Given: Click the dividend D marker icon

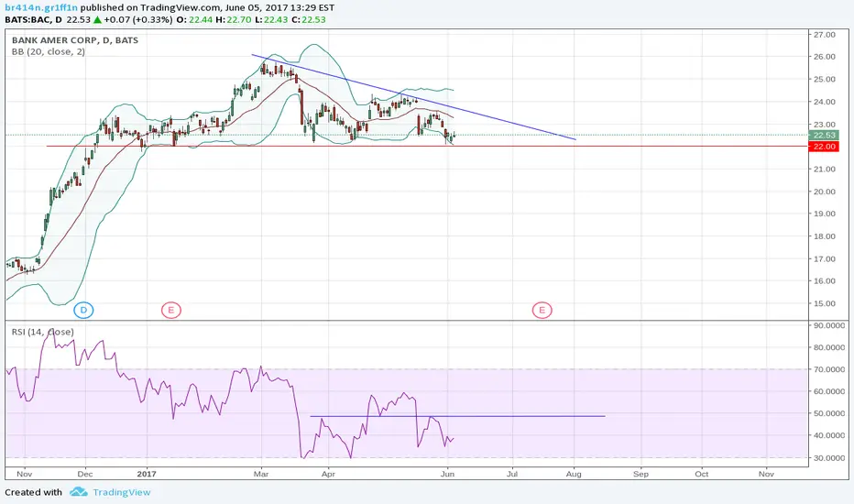Looking at the screenshot, I should point(83,310).
